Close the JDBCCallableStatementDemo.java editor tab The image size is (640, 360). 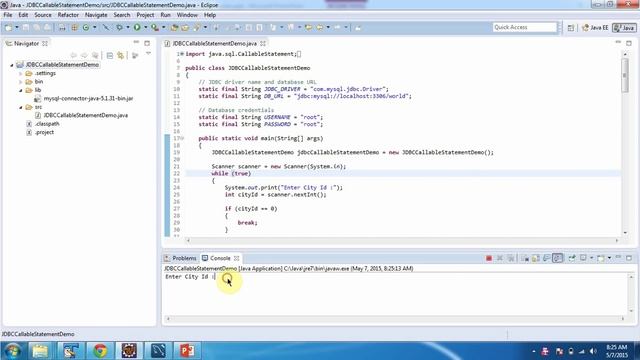pos(263,43)
